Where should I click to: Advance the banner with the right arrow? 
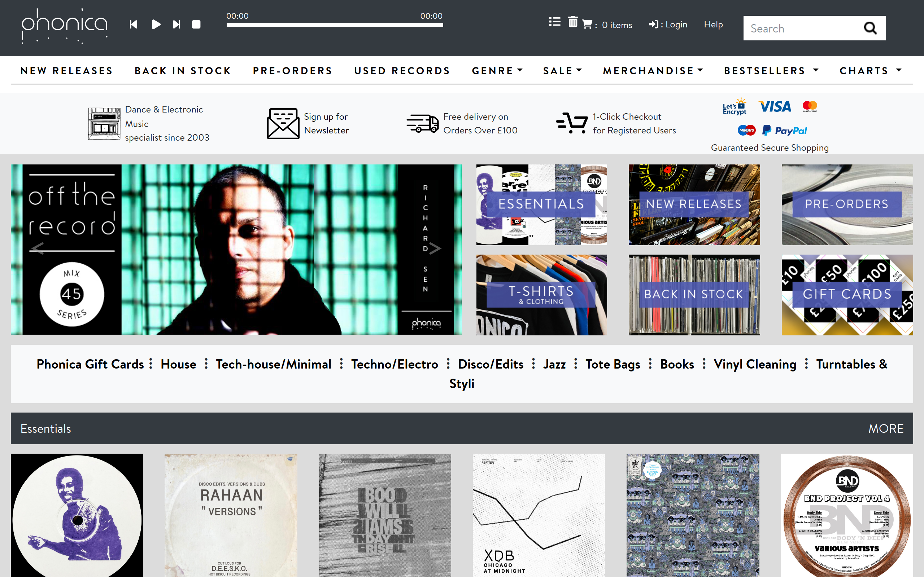coord(435,248)
